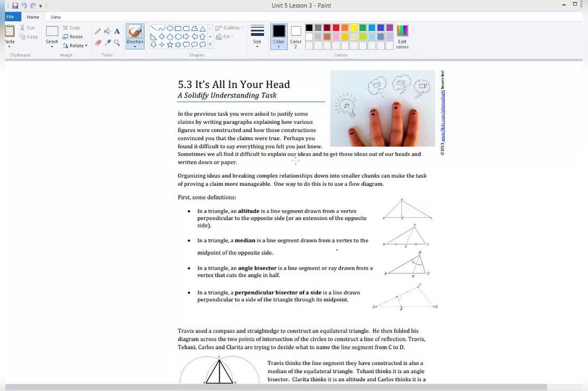Choose the Triangle shape
This screenshot has height=391, width=588.
203,29
